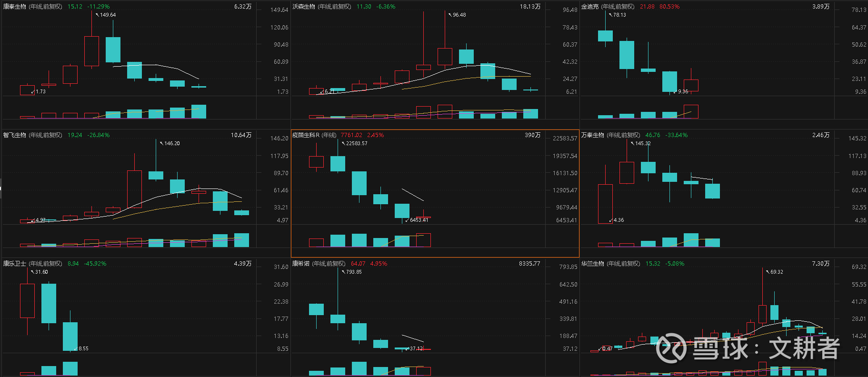Click 万泰生物 latest price 46.76
868x377 pixels.
pyautogui.click(x=653, y=135)
